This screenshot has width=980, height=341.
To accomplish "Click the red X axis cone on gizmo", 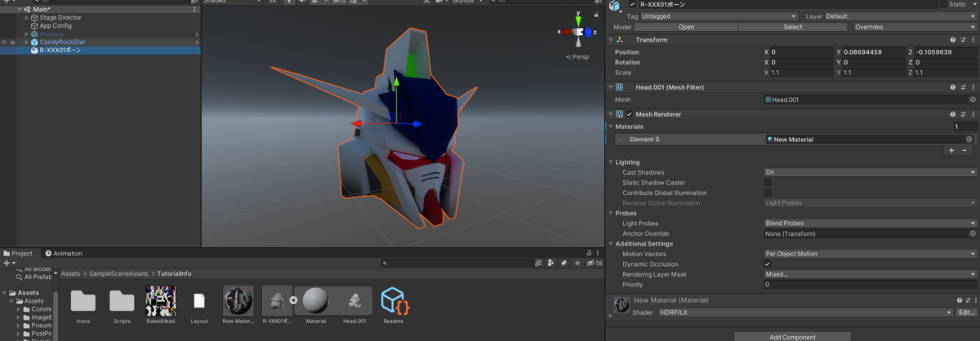I will tap(566, 32).
